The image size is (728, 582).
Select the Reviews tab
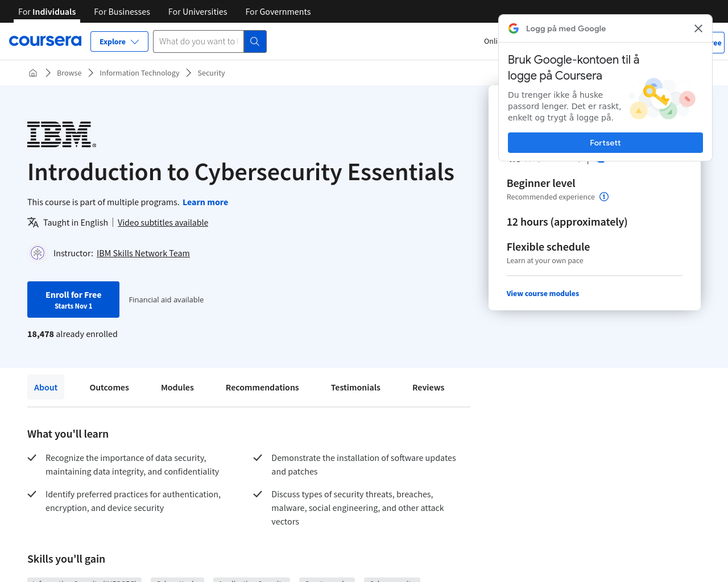428,388
